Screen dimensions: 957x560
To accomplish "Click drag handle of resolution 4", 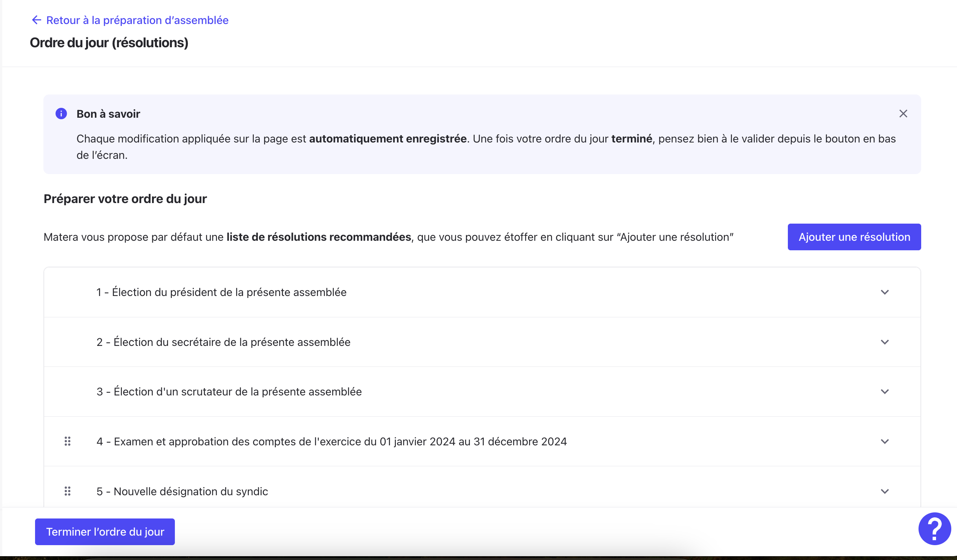I will pos(67,441).
